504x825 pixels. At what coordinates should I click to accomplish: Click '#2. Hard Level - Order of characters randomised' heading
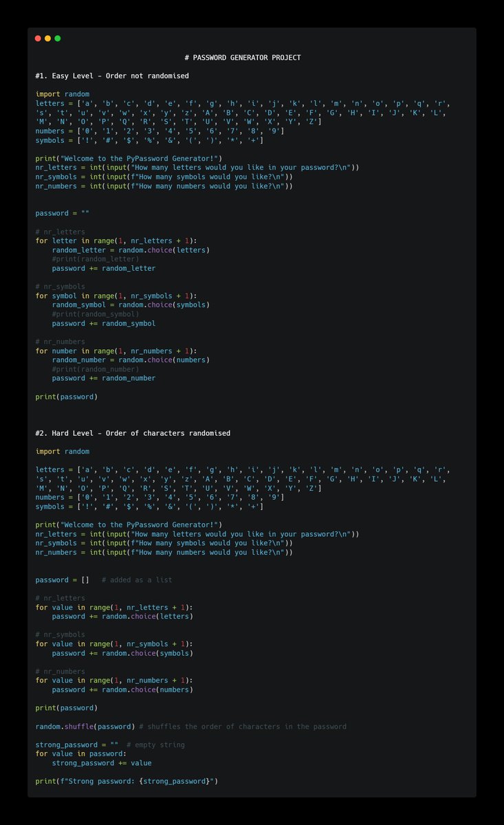[133, 433]
